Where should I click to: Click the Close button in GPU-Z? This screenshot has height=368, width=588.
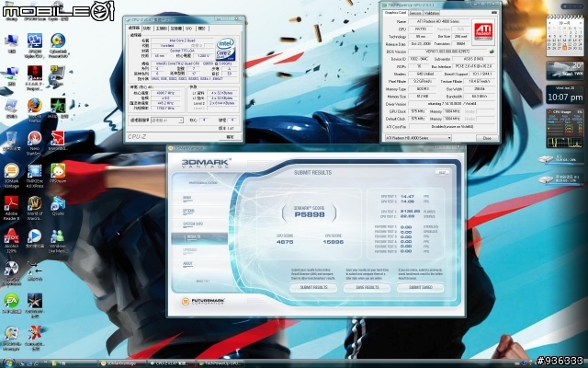coord(487,138)
